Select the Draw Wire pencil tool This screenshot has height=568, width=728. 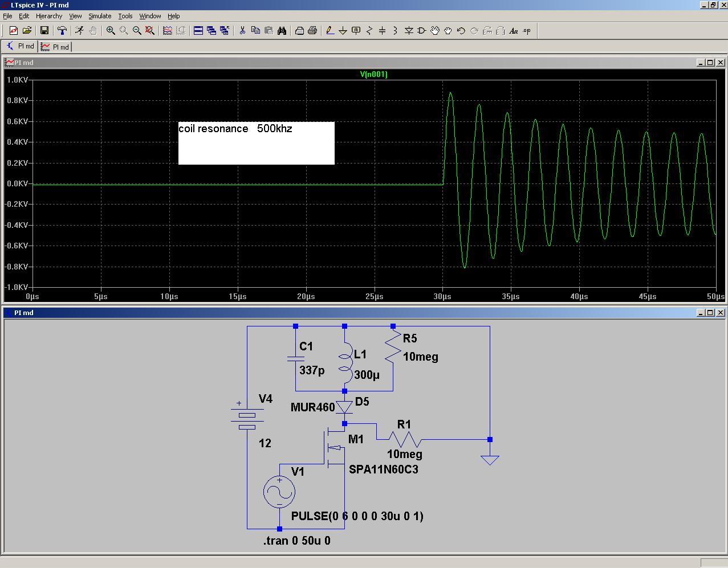coord(330,31)
